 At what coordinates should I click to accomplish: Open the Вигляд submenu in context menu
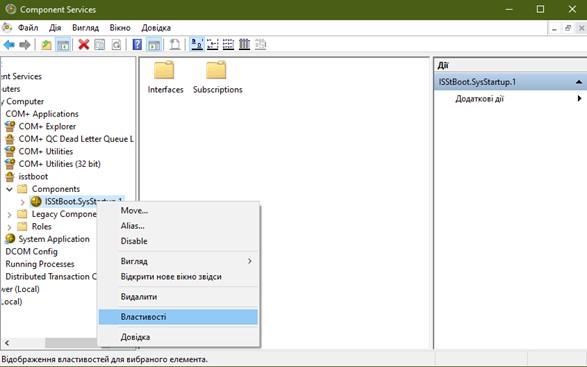[x=178, y=261]
